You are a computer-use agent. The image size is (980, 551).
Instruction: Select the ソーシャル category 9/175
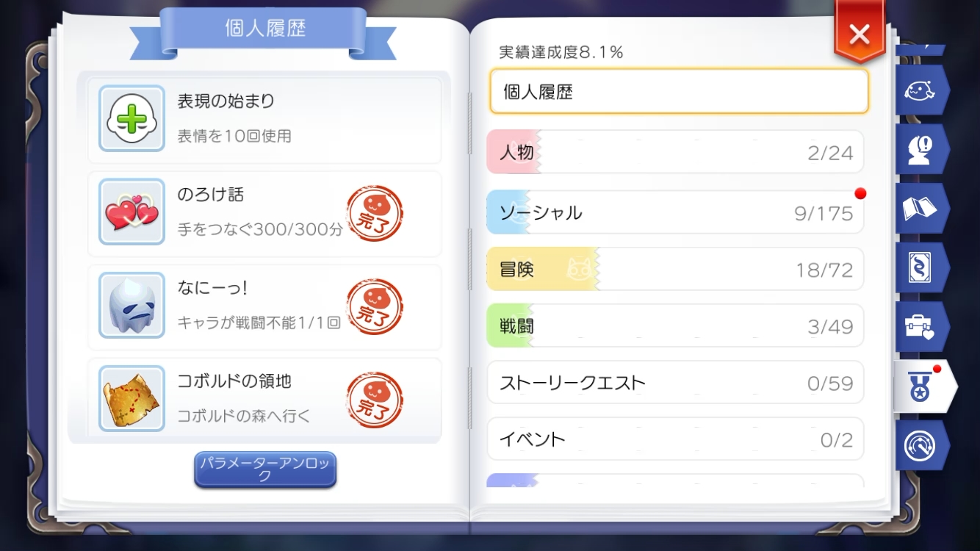[x=674, y=212]
